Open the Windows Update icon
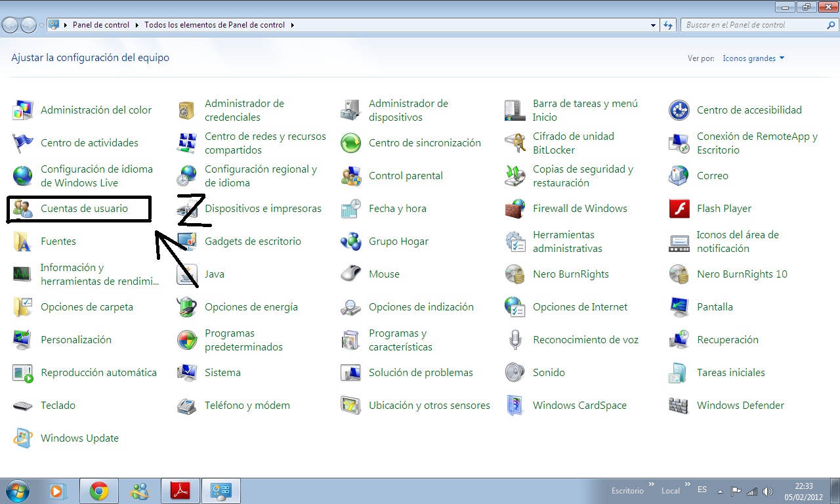Viewport: 840px width, 504px height. click(x=23, y=438)
